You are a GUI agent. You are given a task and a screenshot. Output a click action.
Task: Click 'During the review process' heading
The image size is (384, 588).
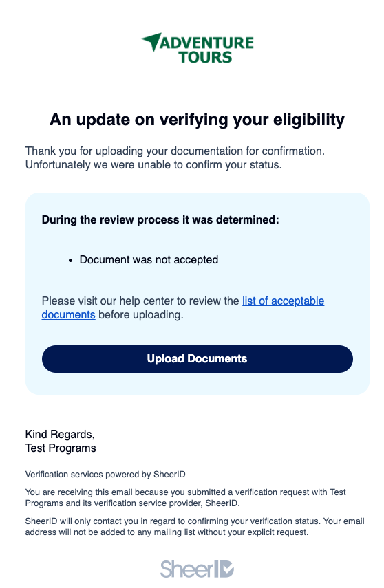(x=160, y=220)
